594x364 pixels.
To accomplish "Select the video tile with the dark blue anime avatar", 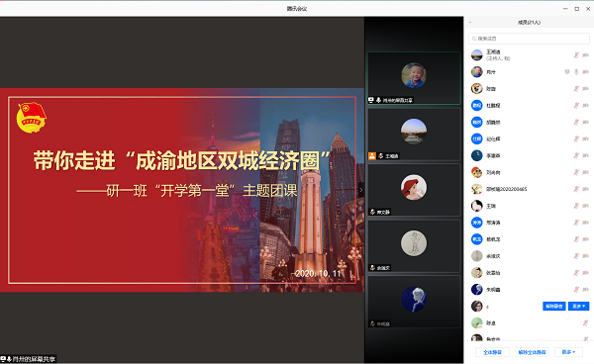I will (x=414, y=302).
